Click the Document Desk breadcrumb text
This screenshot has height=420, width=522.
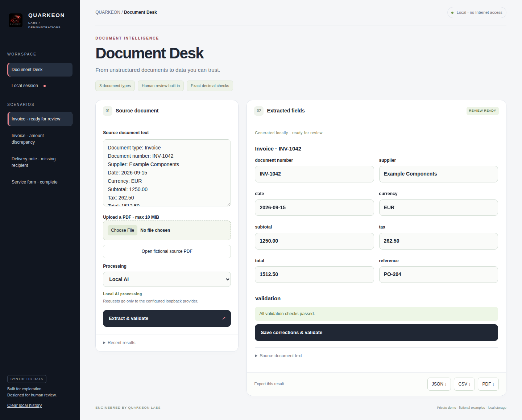point(140,12)
